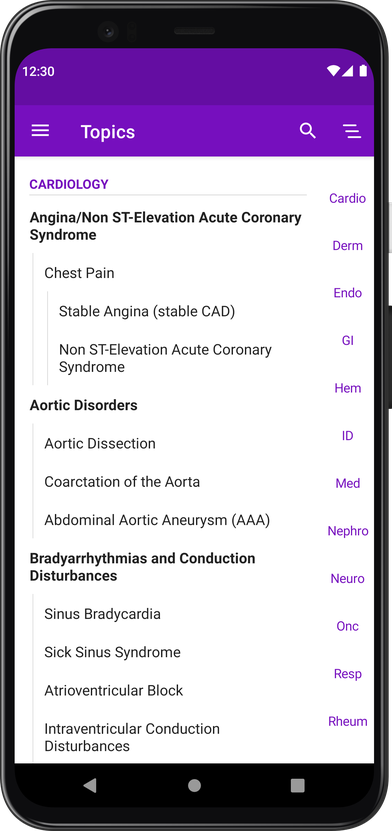Open the Atrioventricular Block topic

coord(114,691)
